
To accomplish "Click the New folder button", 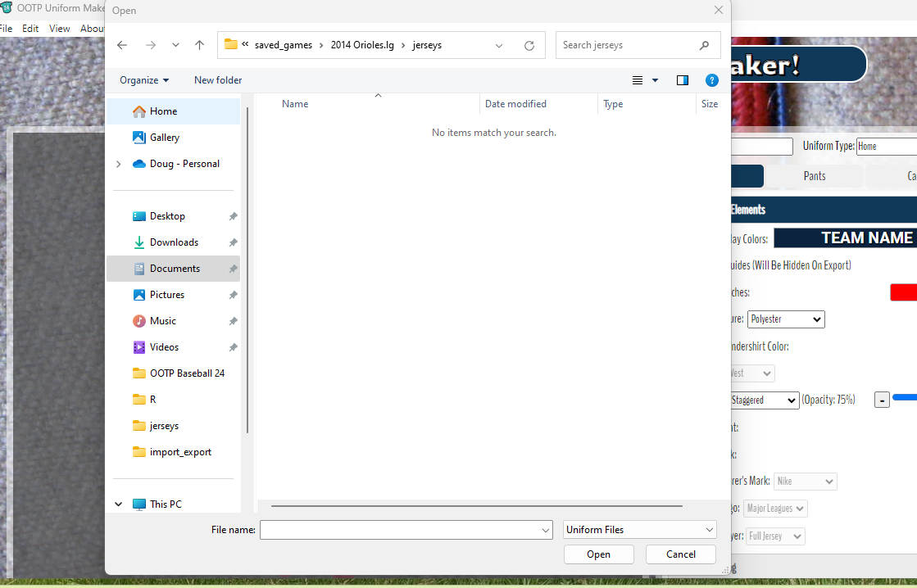I will pyautogui.click(x=218, y=80).
